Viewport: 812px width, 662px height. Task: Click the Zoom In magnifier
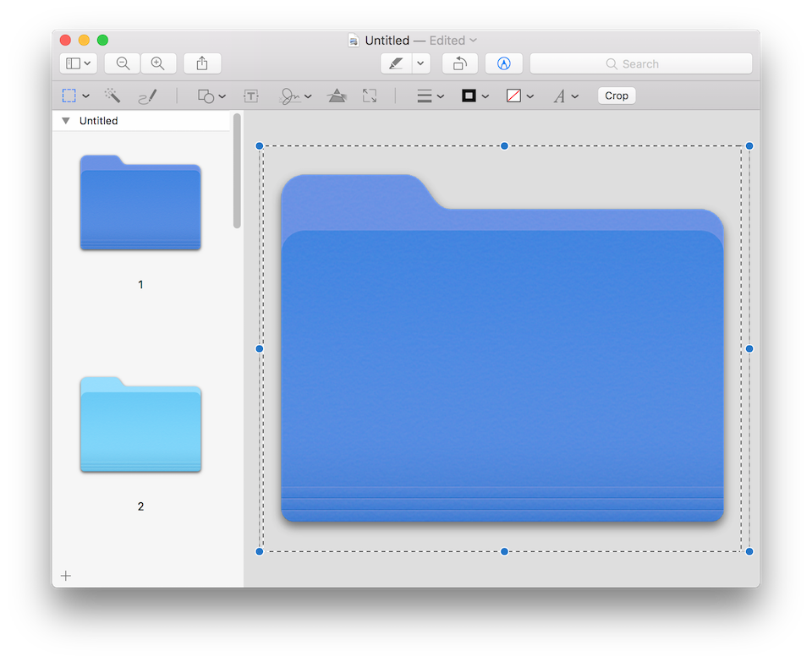pyautogui.click(x=158, y=63)
